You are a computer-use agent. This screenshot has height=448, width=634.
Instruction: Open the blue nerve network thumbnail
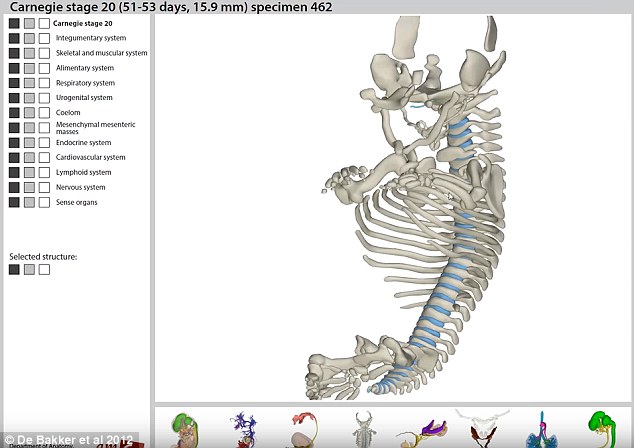point(243,429)
